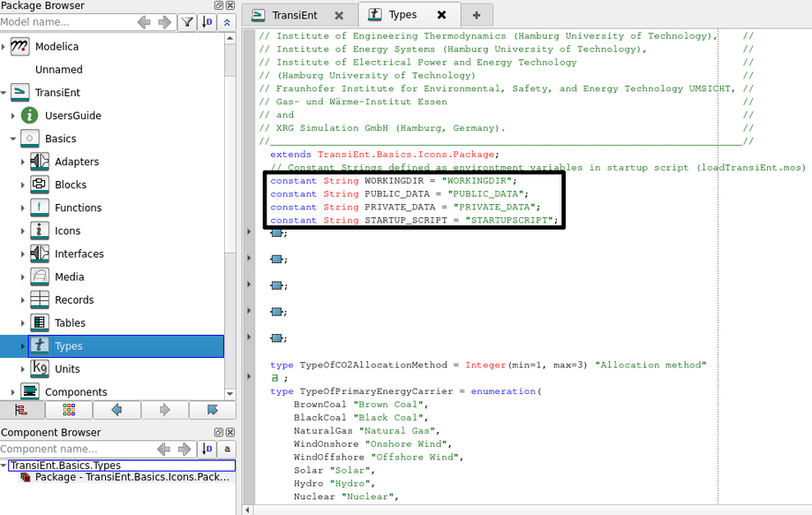Click the colored grid icon below Package Browser

69,411
